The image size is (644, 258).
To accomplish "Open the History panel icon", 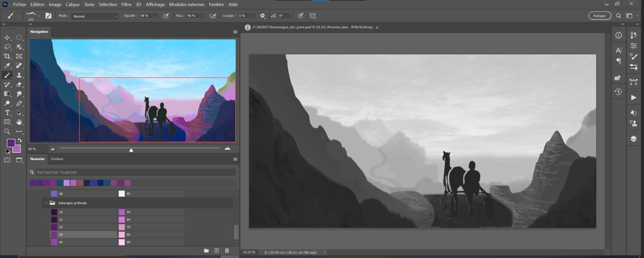I will pos(618,92).
